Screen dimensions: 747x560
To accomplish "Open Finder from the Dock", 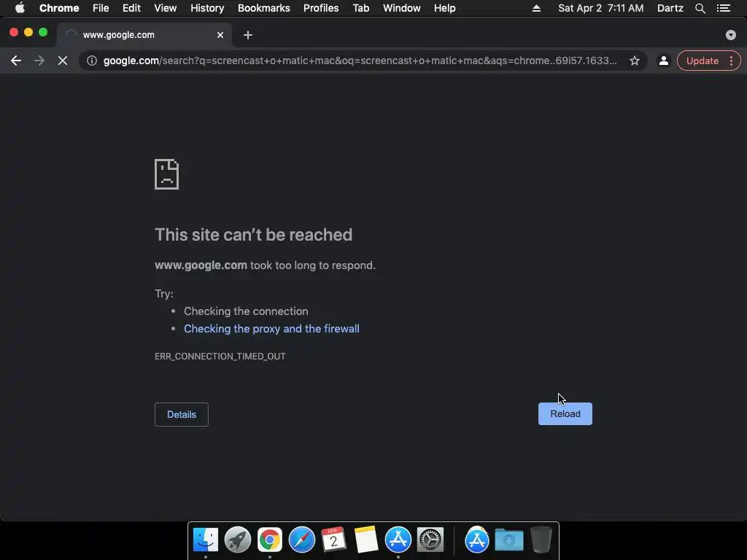I will pos(205,540).
